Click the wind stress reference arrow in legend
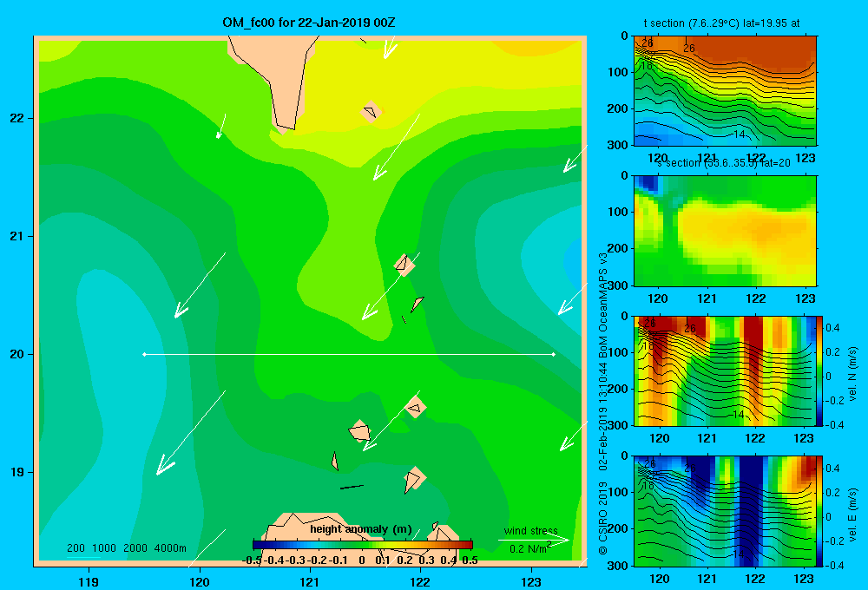The height and width of the screenshot is (590, 868). 534,541
